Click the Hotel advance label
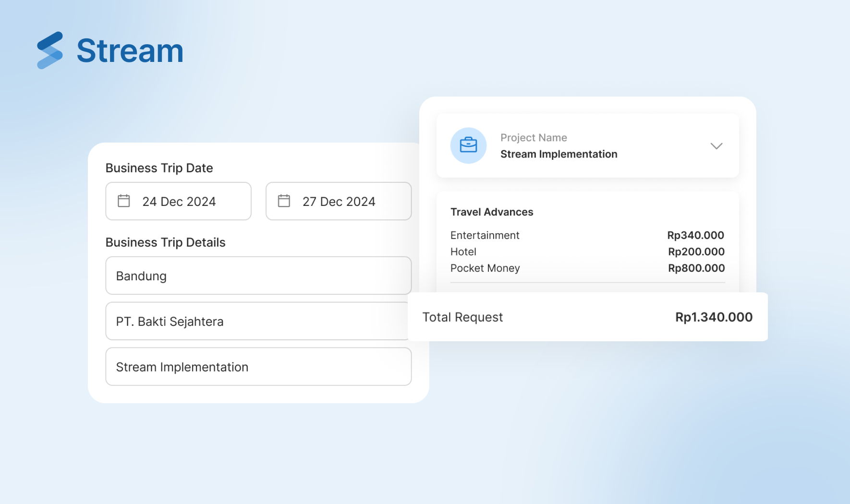Viewport: 850px width, 504px height. coord(463,252)
